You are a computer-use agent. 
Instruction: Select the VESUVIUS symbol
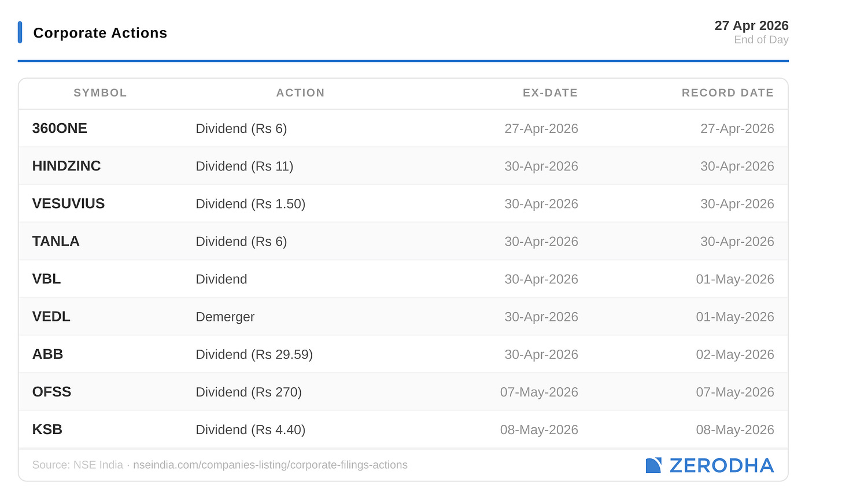pyautogui.click(x=68, y=203)
